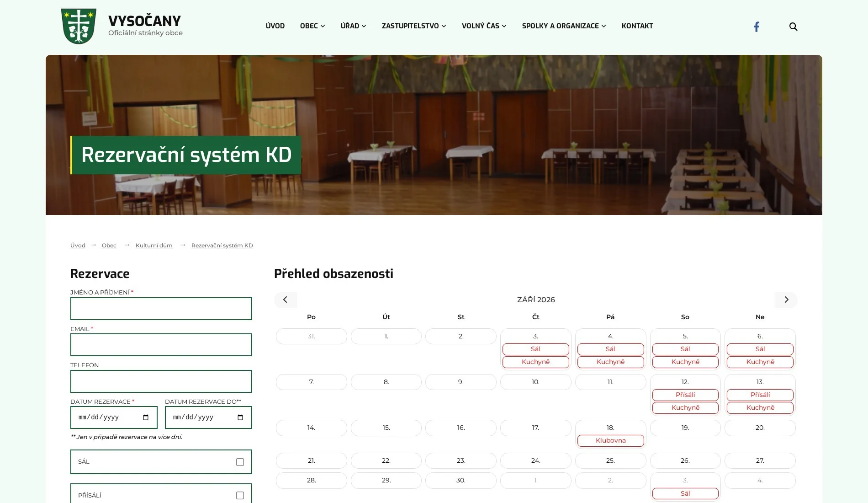Follow the Obec breadcrumb link

tap(109, 246)
